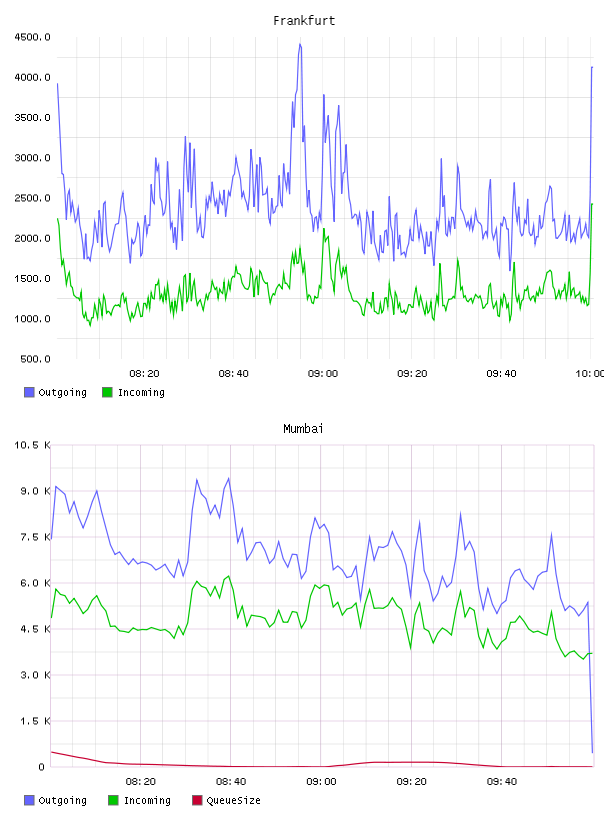
Task: Click the 7.5 K y-axis value on Mumbai chart
Action: [x=35, y=537]
